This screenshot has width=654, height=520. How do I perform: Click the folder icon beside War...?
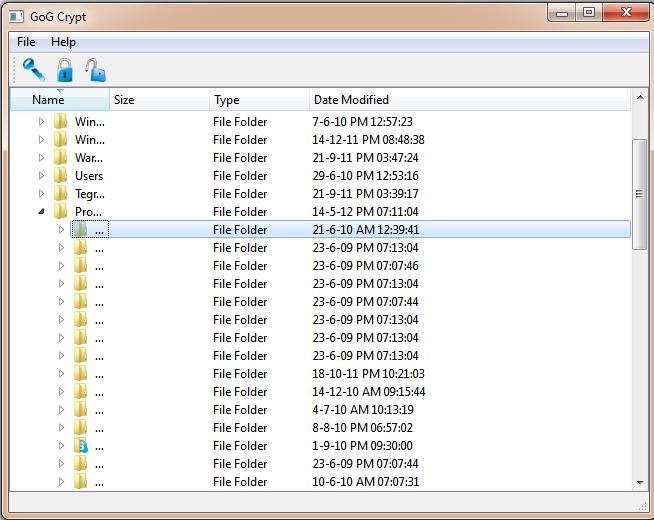coord(60,158)
